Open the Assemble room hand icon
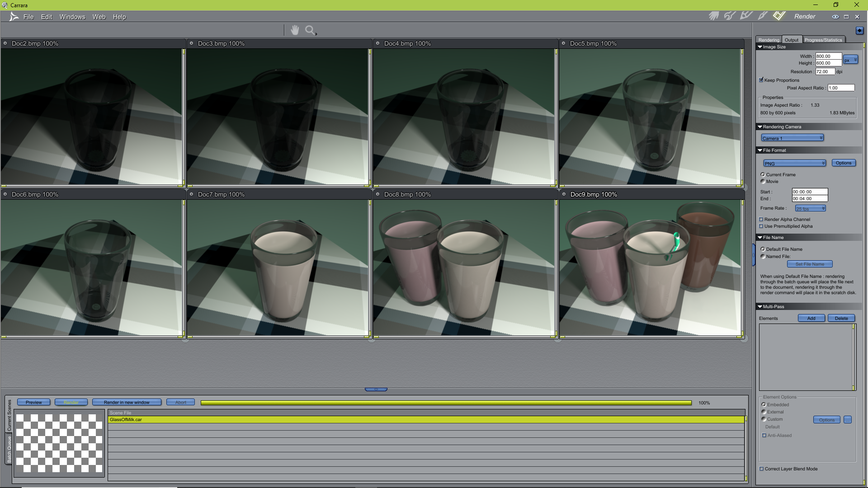 click(714, 16)
